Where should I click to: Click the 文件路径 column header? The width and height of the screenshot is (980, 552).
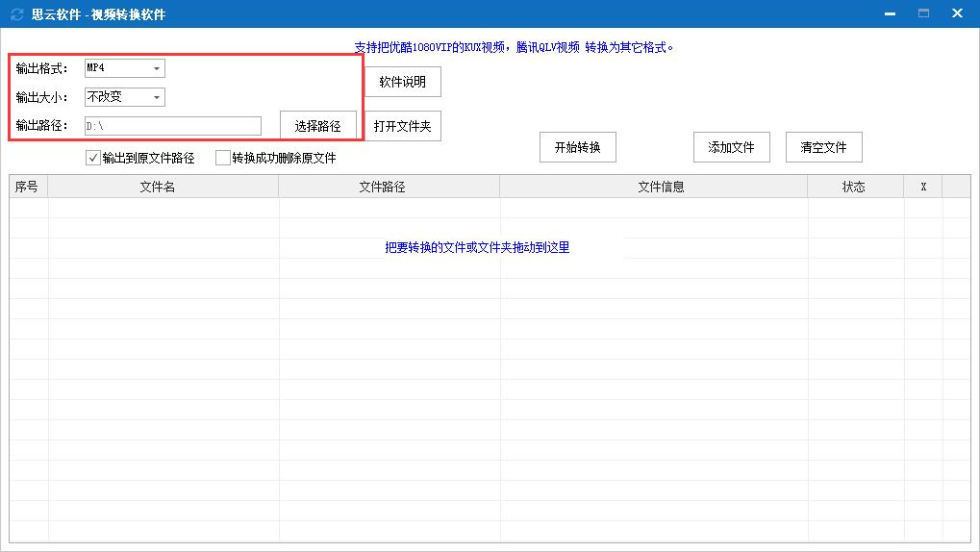(x=389, y=187)
